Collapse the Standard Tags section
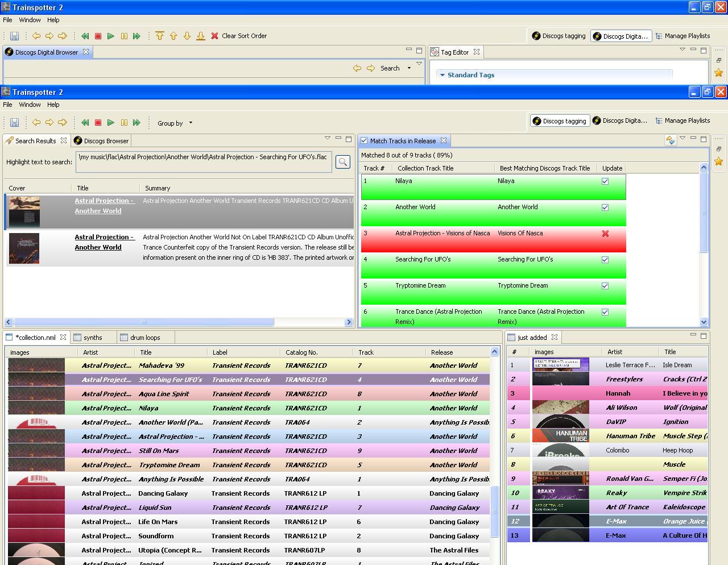The width and height of the screenshot is (728, 565). click(x=442, y=75)
